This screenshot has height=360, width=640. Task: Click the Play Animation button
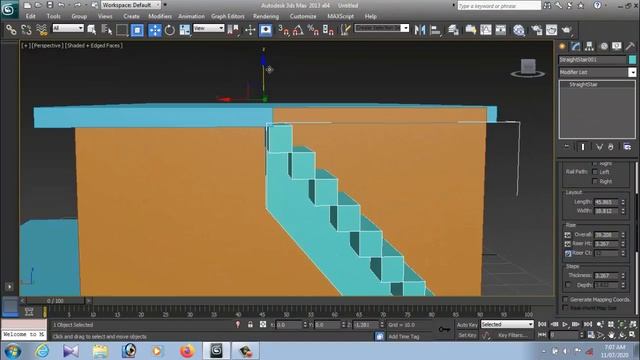click(565, 324)
